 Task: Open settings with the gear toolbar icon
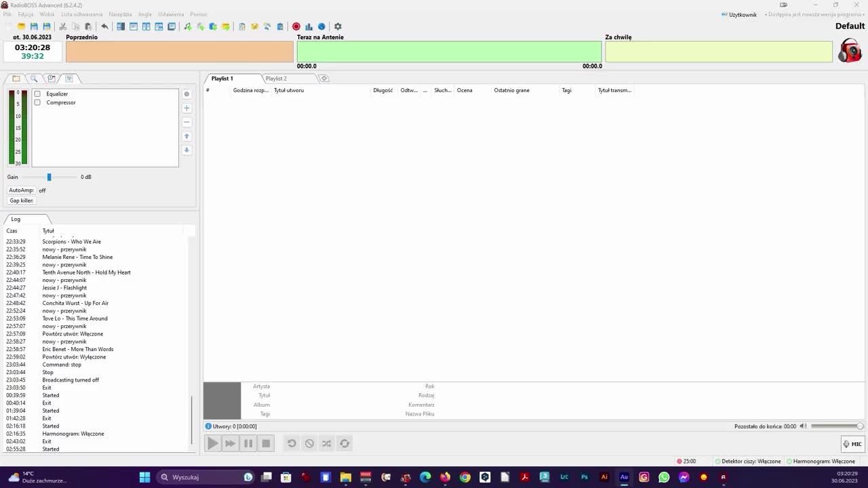(338, 26)
